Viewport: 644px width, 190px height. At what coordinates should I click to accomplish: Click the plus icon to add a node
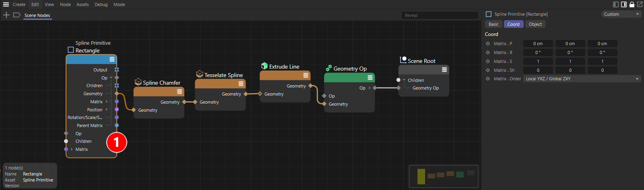[6, 15]
